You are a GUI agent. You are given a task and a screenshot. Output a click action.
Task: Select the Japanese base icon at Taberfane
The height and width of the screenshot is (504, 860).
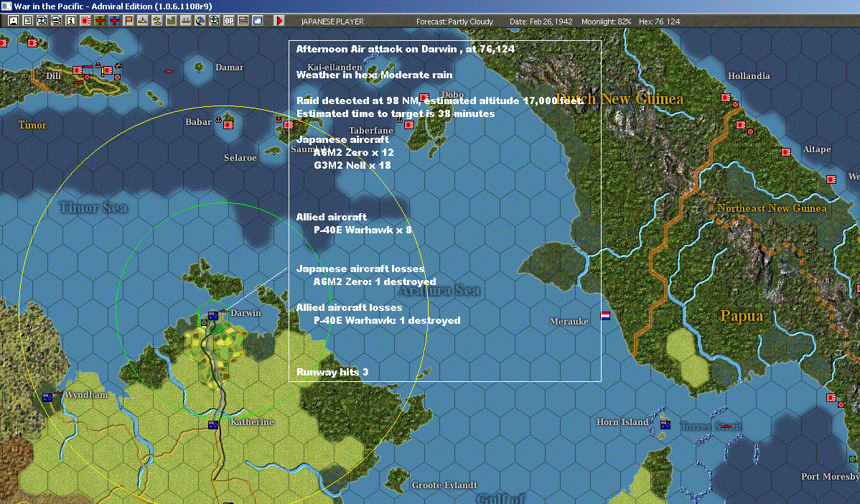point(408,125)
